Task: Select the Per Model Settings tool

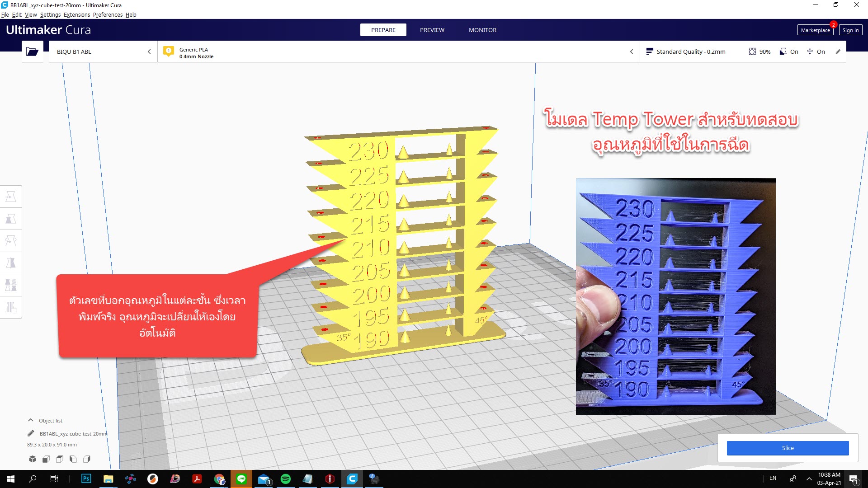Action: (x=11, y=285)
